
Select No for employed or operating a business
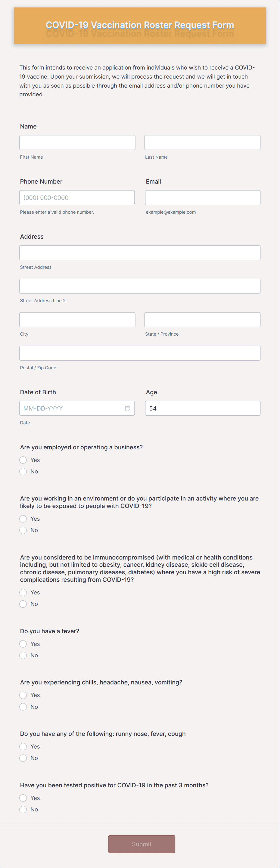click(x=23, y=471)
